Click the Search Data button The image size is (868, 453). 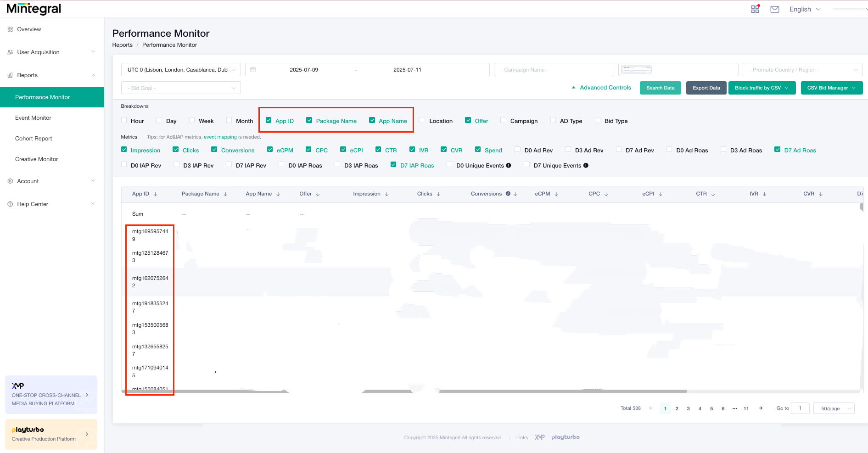pyautogui.click(x=660, y=88)
